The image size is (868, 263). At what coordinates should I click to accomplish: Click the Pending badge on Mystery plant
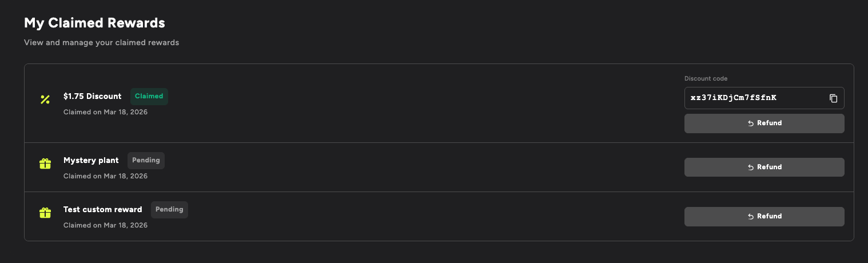(x=146, y=160)
